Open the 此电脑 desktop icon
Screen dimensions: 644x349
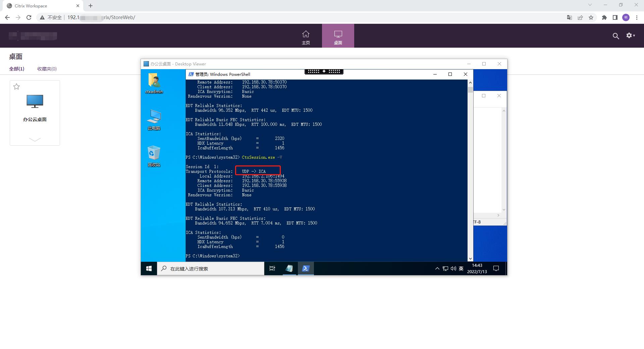click(x=154, y=120)
